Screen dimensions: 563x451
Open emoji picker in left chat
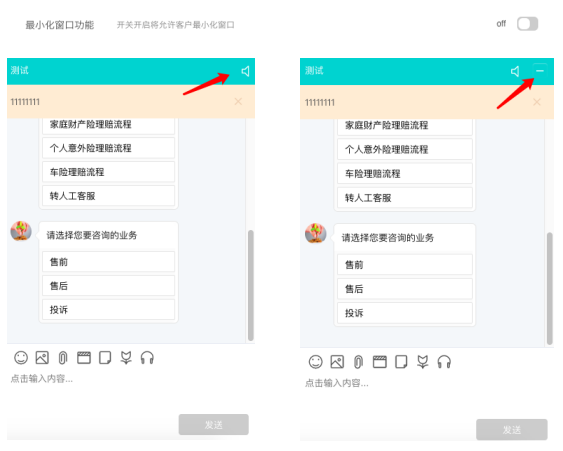[x=21, y=358]
